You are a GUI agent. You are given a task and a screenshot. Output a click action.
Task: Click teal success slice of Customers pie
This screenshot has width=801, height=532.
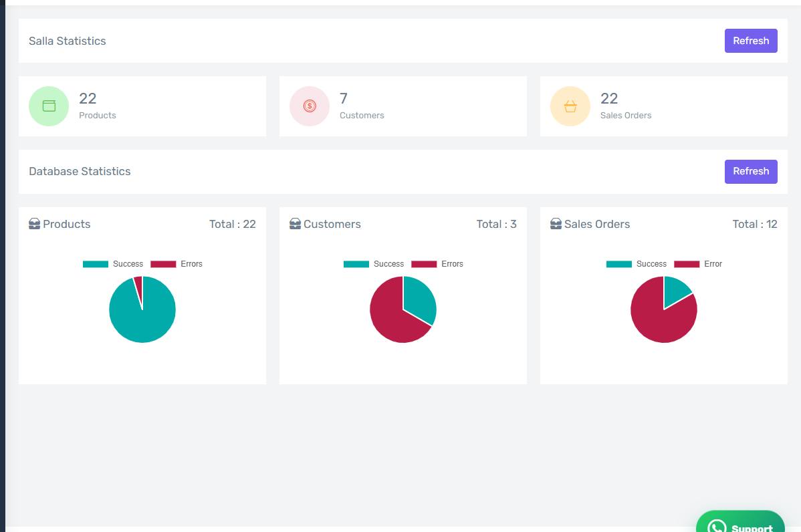pos(420,299)
